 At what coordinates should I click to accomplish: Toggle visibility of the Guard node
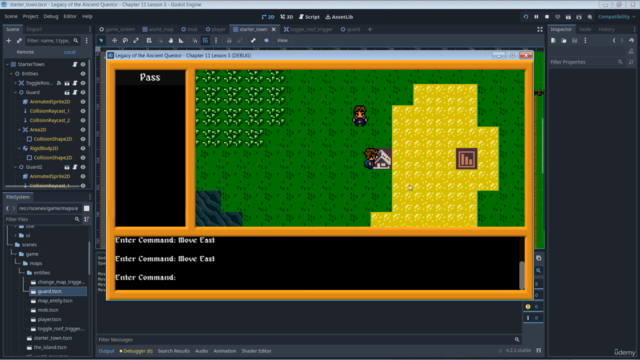[83, 92]
